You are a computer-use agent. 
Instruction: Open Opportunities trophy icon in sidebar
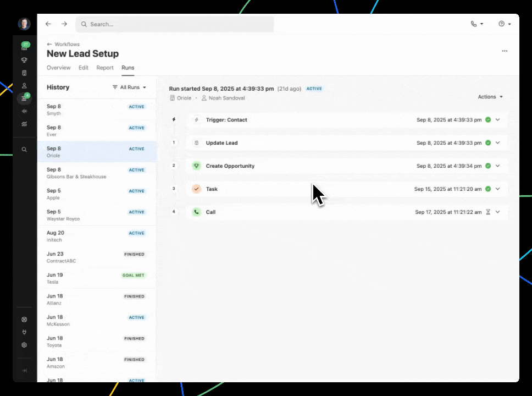click(24, 60)
